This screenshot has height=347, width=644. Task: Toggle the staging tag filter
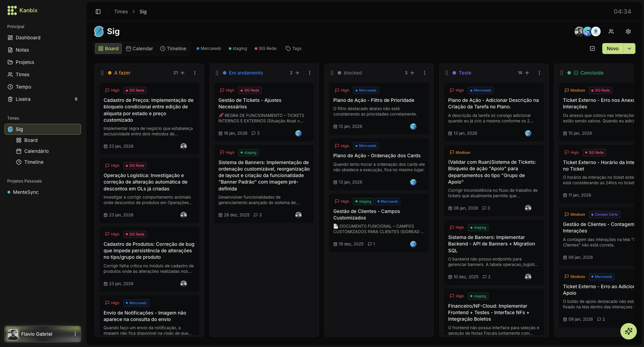(238, 49)
